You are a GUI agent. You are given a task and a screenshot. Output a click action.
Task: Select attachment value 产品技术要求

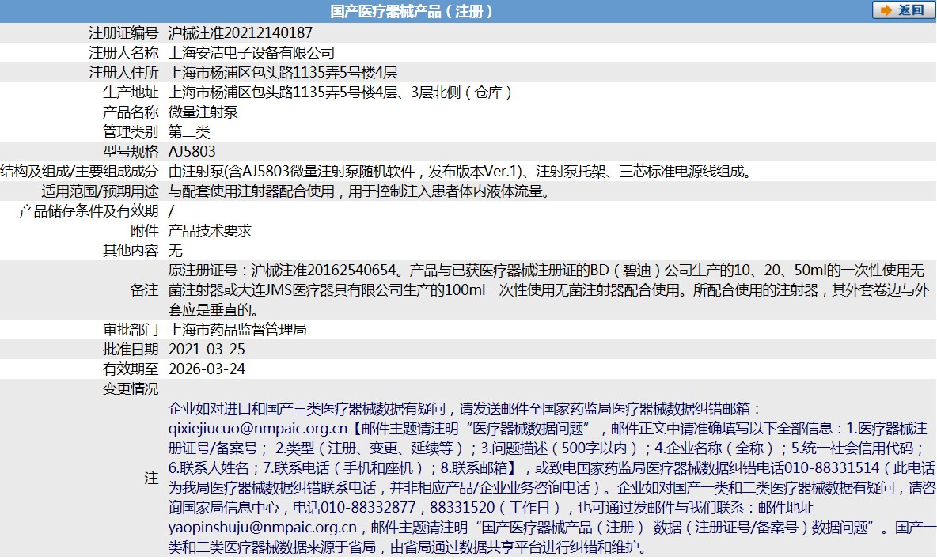(x=210, y=230)
